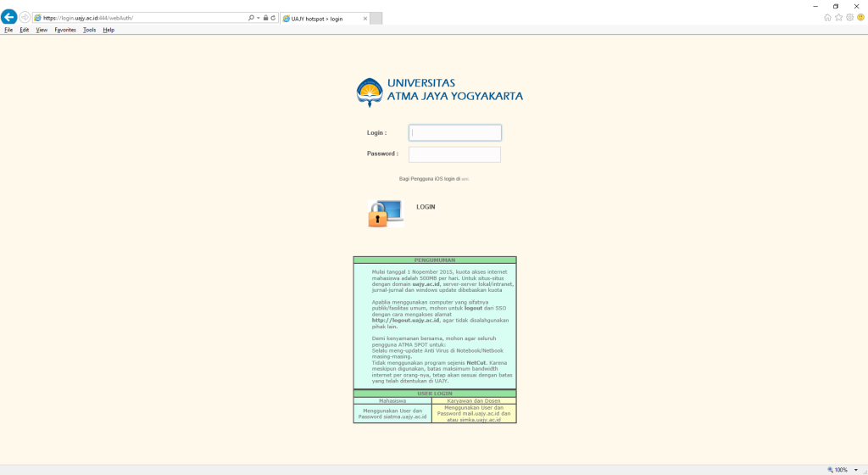Click the padlock computer login icon
Image resolution: width=868 pixels, height=475 pixels.
(x=386, y=214)
